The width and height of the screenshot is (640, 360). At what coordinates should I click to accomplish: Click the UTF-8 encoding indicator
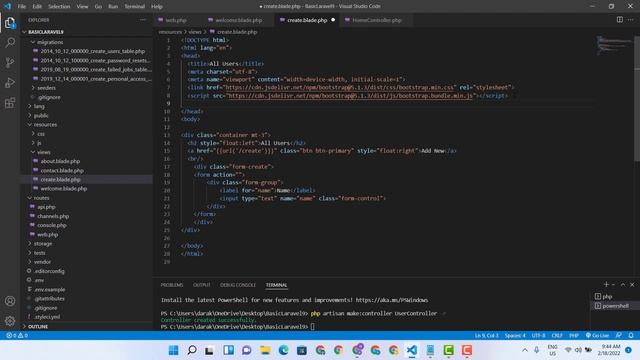538,336
